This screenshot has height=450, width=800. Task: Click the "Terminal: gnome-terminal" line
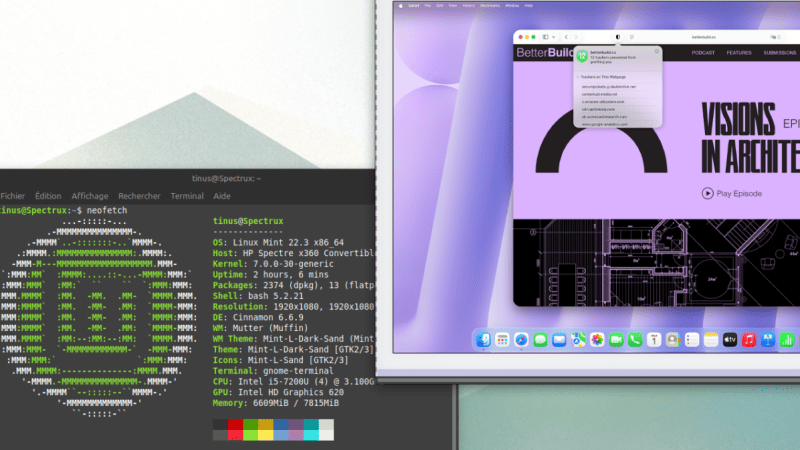273,371
